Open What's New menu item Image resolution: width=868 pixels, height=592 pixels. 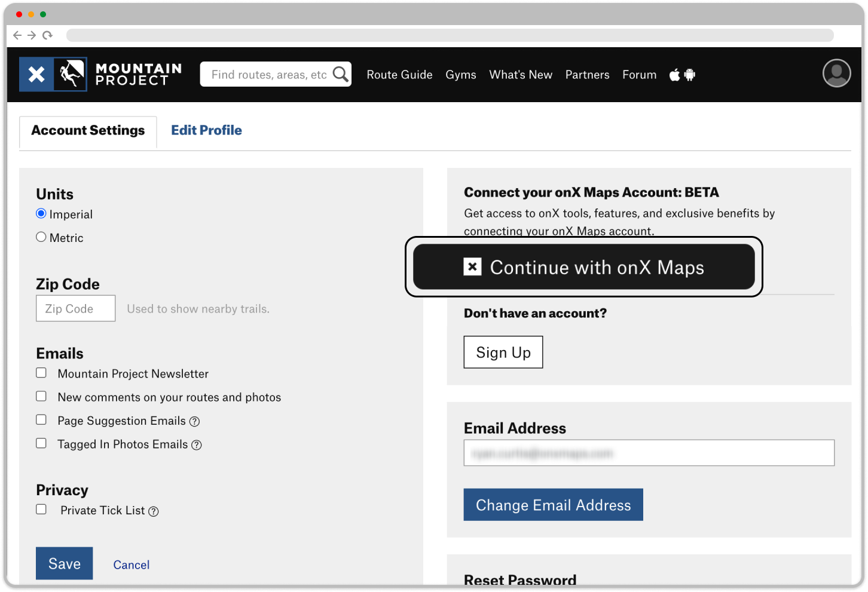(x=521, y=75)
